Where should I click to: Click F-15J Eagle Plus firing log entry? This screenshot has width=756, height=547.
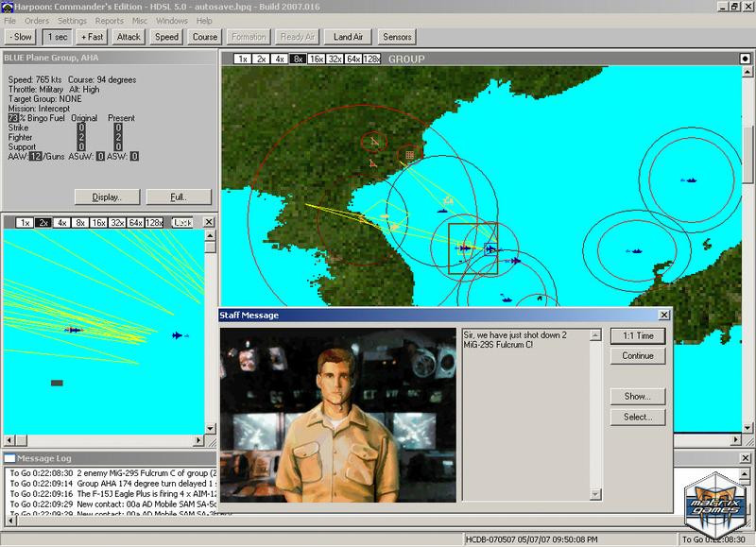coord(113,493)
